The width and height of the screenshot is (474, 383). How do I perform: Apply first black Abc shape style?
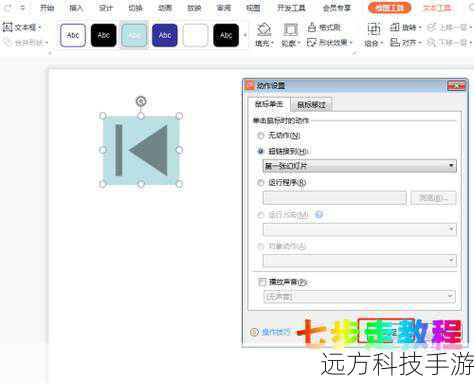[103, 35]
